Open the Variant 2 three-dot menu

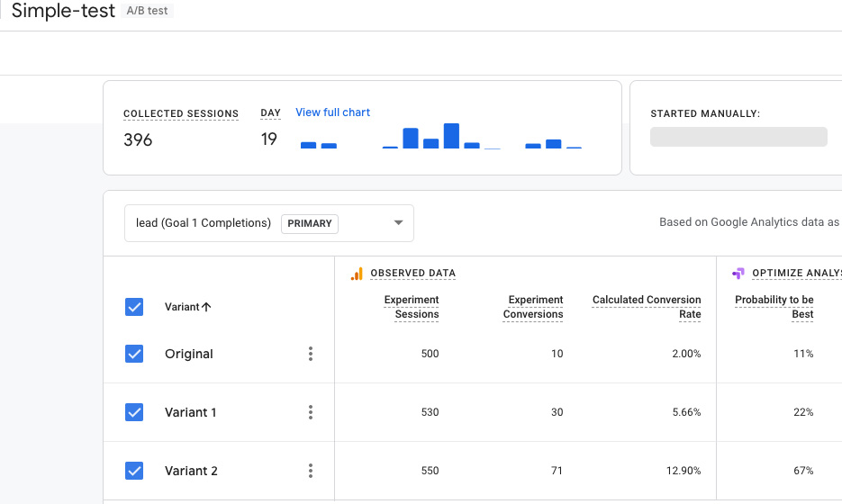coord(311,471)
